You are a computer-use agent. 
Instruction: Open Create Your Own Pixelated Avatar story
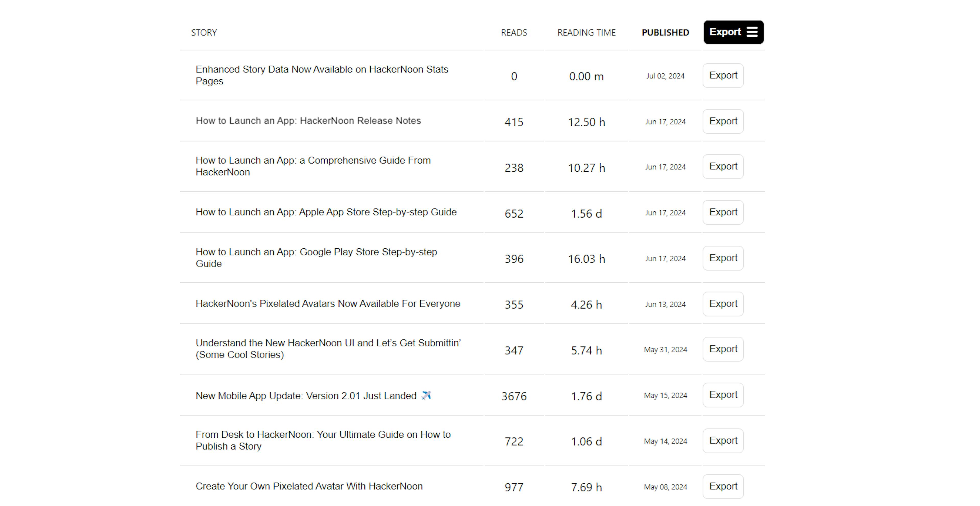point(309,486)
